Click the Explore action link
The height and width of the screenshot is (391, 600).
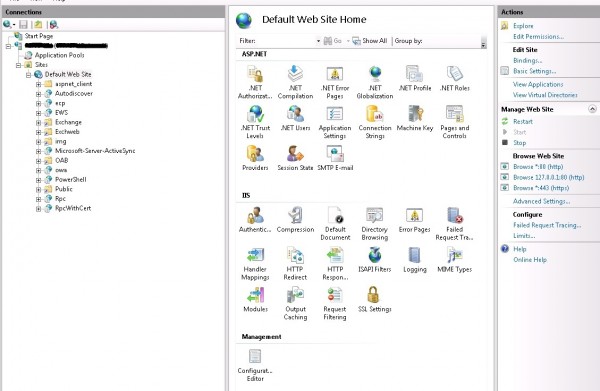click(523, 26)
